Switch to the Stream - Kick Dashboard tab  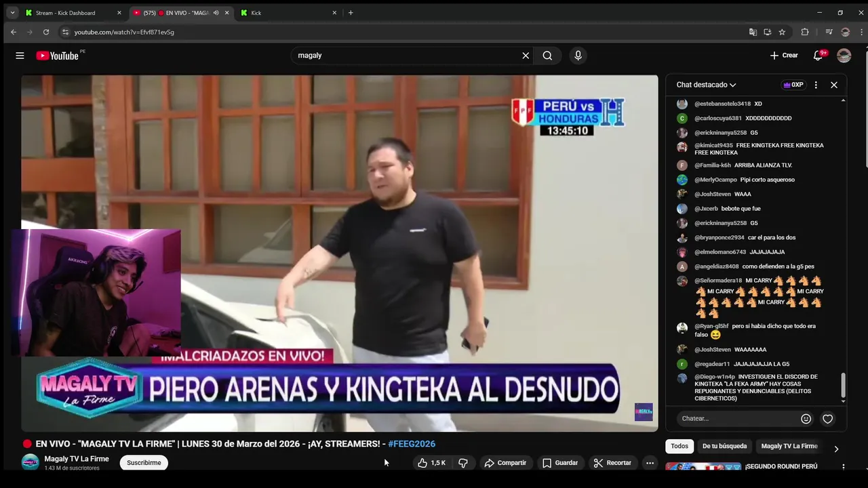[73, 13]
